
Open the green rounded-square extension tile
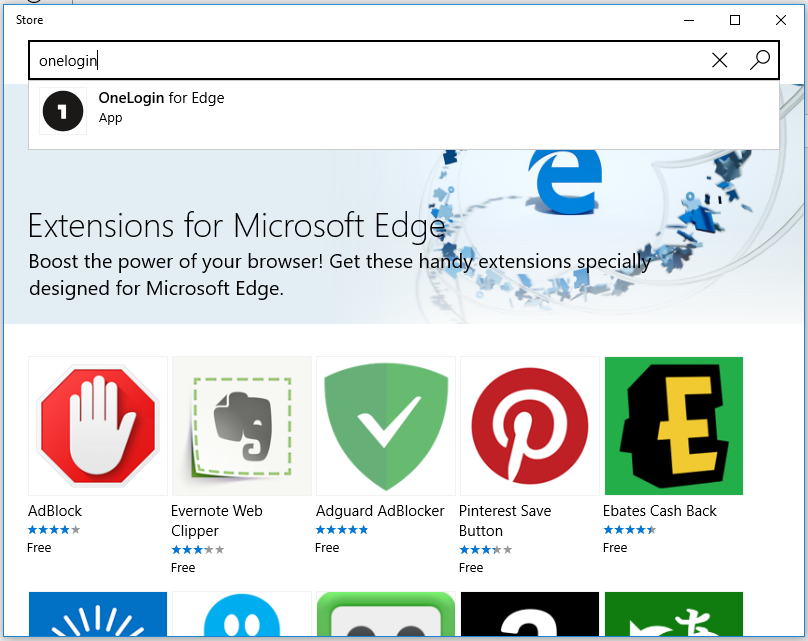386,614
